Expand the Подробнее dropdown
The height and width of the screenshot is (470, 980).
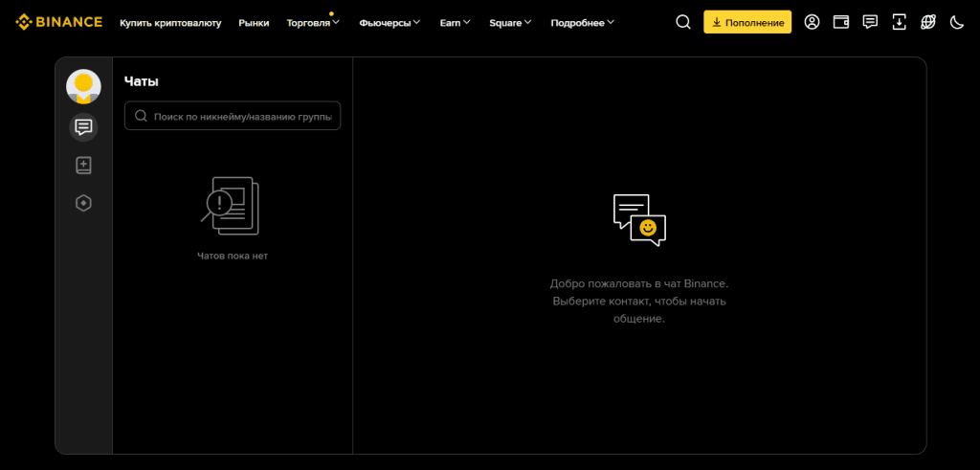(583, 23)
